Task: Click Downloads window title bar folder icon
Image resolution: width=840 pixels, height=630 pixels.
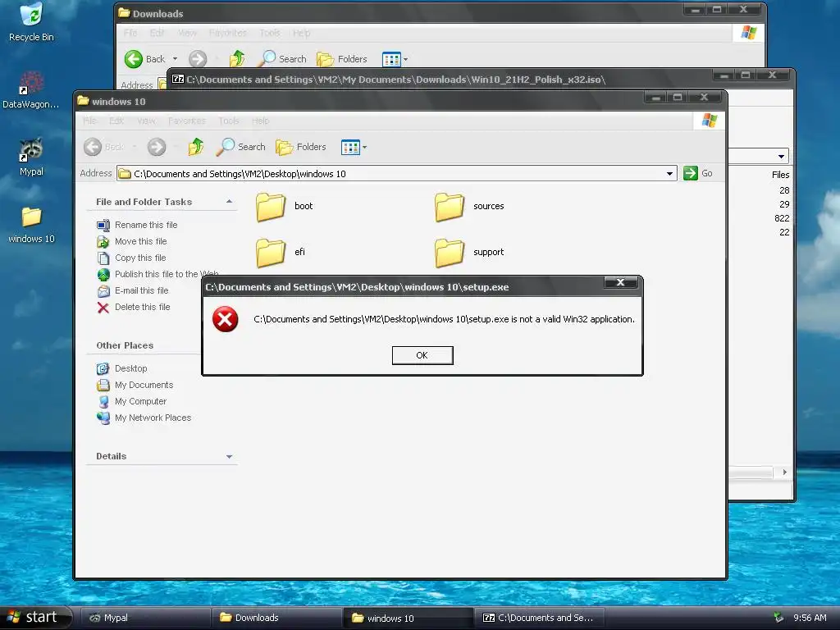Action: 124,13
